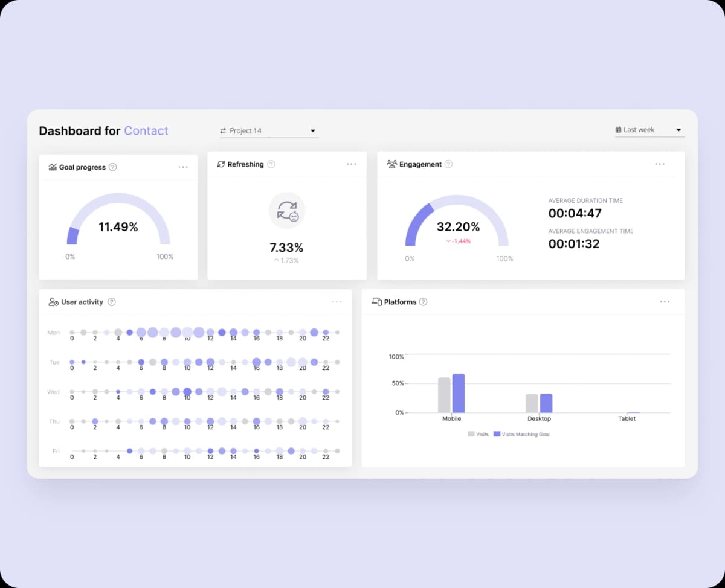Toggle Visits legend item in Platforms chart
This screenshot has width=725, height=588.
[x=478, y=434]
